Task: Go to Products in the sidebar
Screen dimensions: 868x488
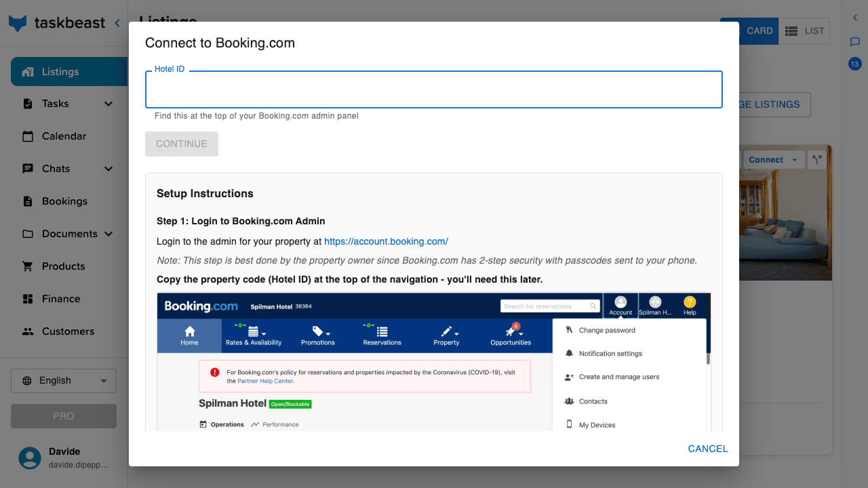Action: 63,266
